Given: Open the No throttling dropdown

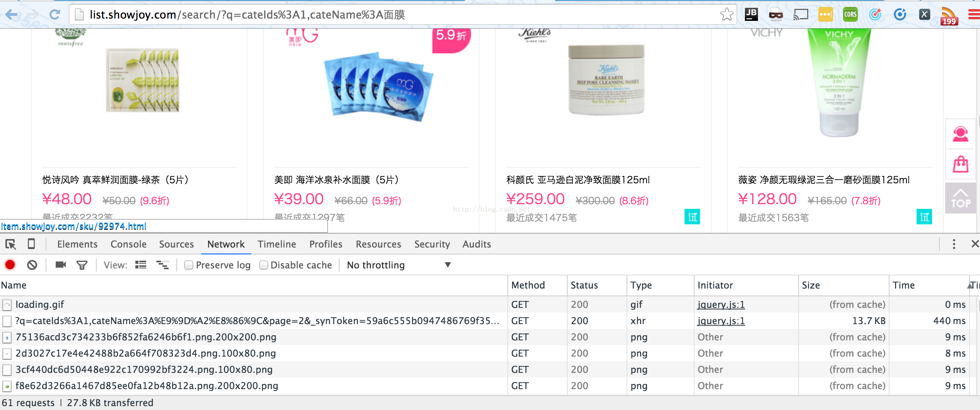Looking at the screenshot, I should (x=399, y=265).
